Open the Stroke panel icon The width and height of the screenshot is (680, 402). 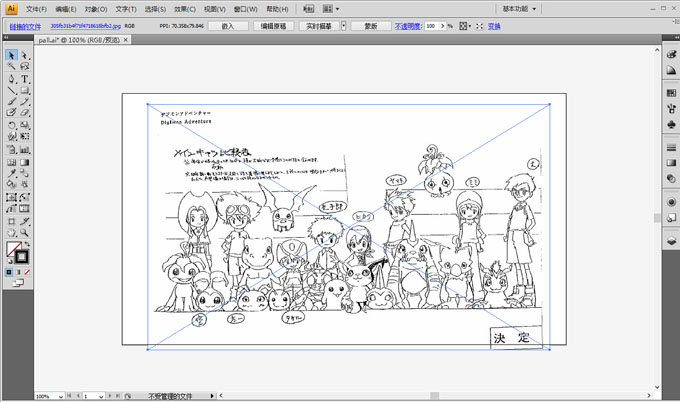pos(671,147)
